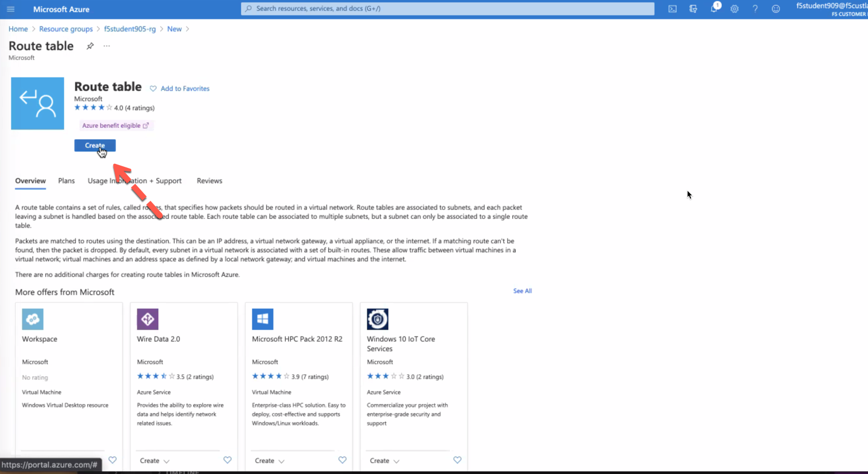Click the blue Create button

click(95, 146)
